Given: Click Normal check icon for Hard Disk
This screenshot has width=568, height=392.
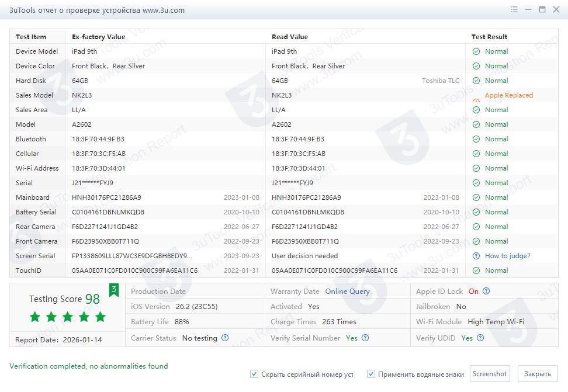Looking at the screenshot, I should click(x=476, y=81).
